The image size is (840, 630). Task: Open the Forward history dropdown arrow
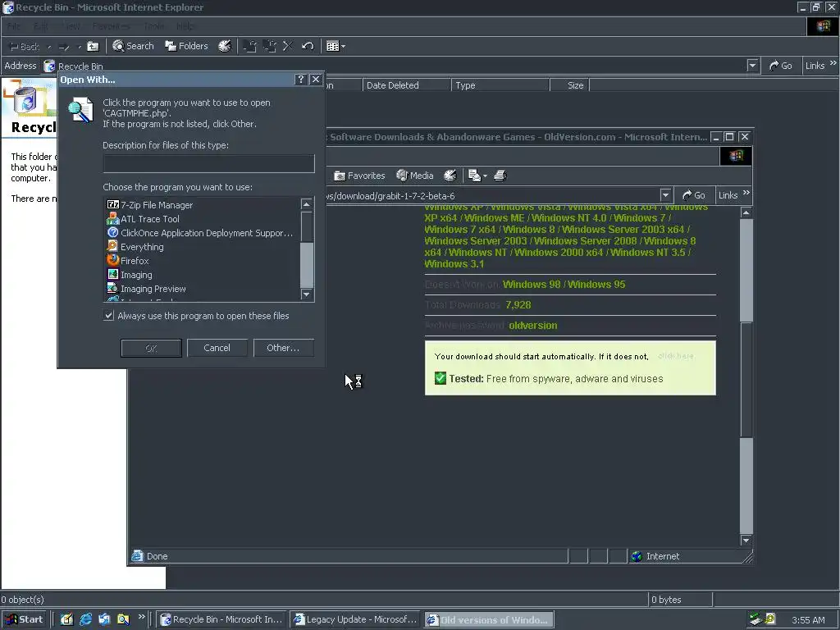click(80, 47)
